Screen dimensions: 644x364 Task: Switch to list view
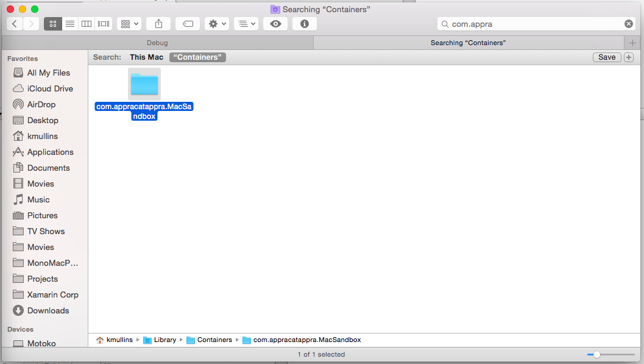70,24
